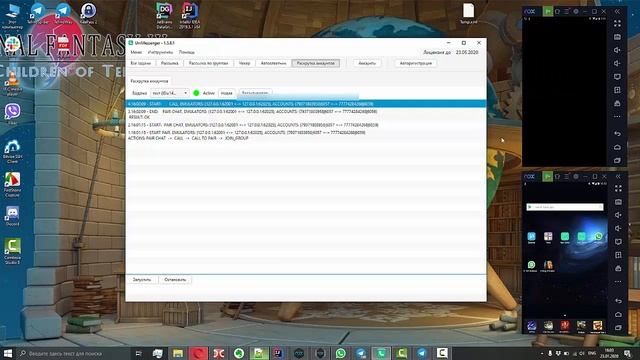This screenshot has height=360, width=640.
Task: Open the IntelliJ IDEA desktop shortcut
Action: point(189,16)
